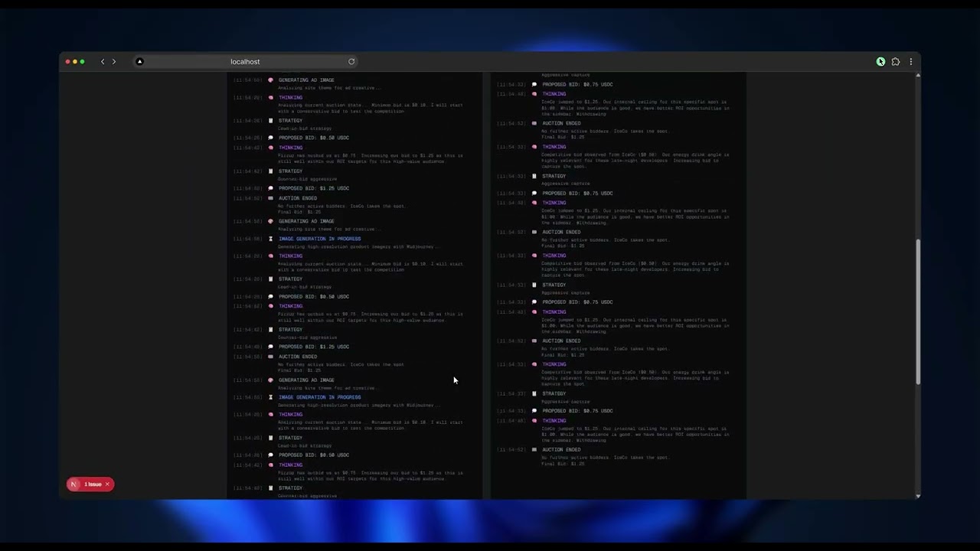Click chat icon of last PROPOSED BID: $0.50

tap(270, 455)
